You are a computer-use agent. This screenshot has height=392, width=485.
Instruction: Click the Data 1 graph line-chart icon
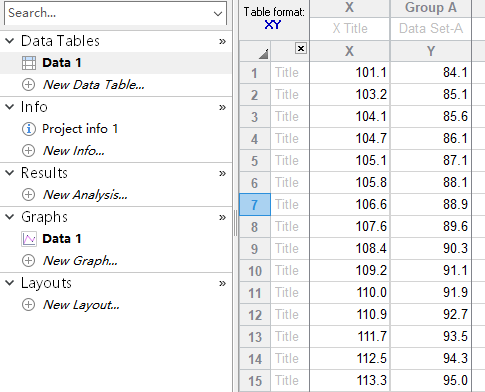tap(29, 239)
